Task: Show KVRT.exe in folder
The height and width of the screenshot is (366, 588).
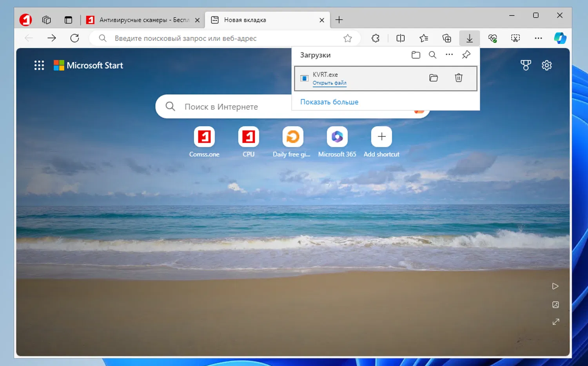Action: 434,78
